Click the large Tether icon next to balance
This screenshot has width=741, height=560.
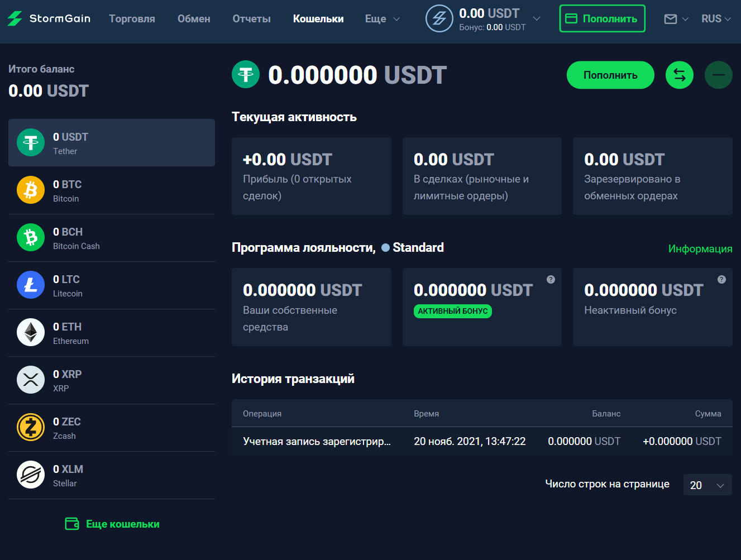246,74
